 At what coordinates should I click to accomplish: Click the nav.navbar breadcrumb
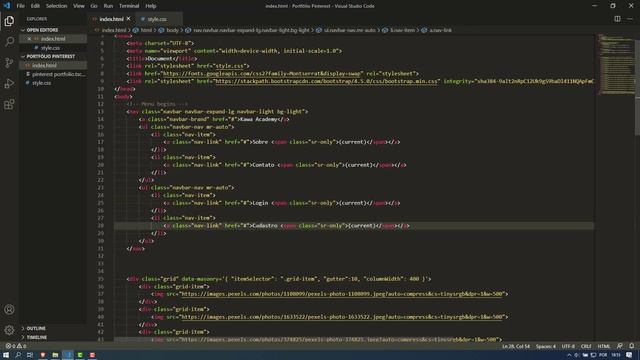point(251,30)
